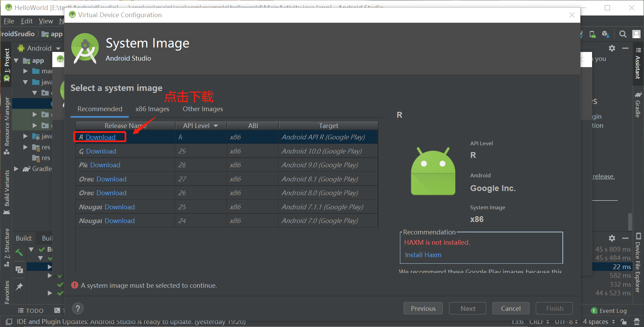
Task: Open the Other Images tab
Action: (x=203, y=109)
